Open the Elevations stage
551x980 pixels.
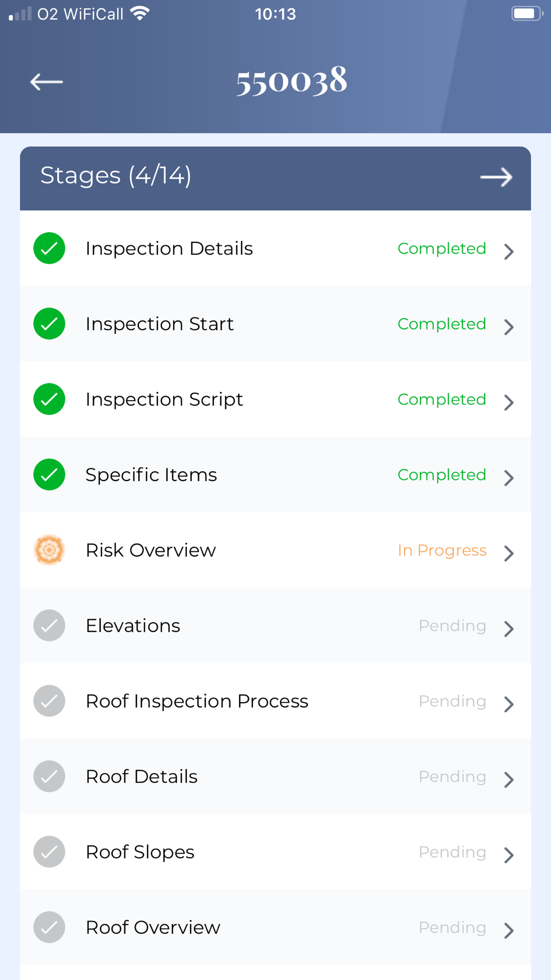133,626
